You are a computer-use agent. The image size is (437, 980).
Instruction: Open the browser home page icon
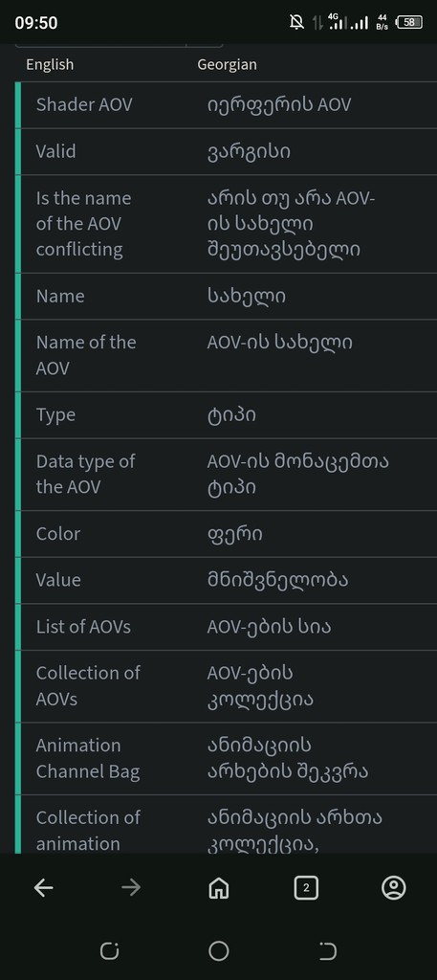(218, 888)
